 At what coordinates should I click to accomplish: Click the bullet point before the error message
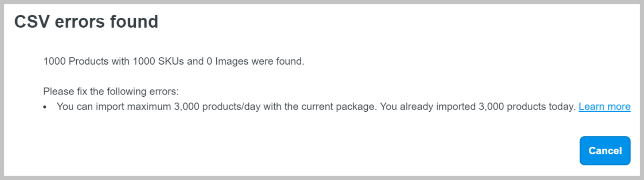pos(45,107)
